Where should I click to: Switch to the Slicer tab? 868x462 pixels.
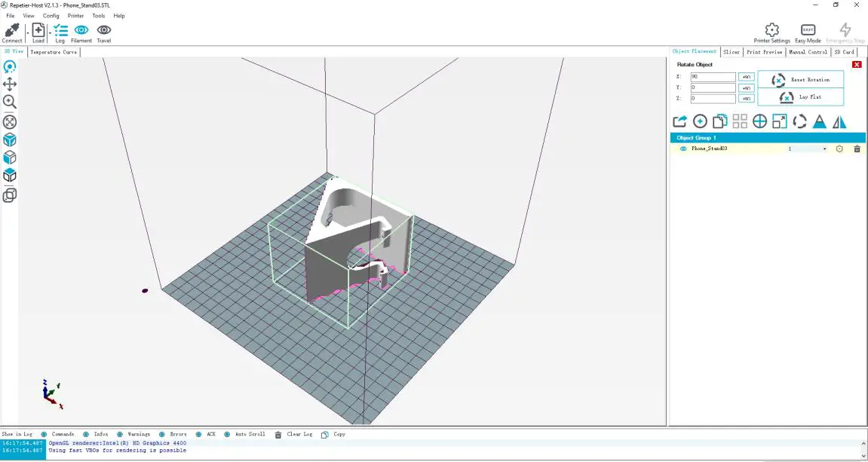(x=731, y=51)
